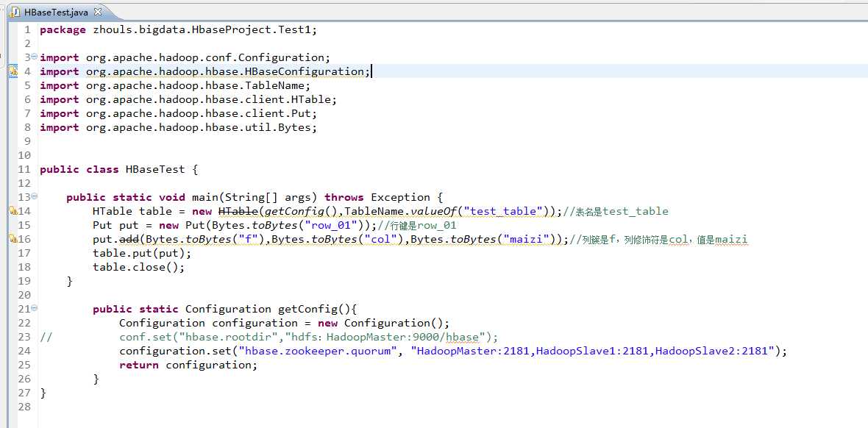Click the underlined HBaseConfiguration import text

pos(227,71)
